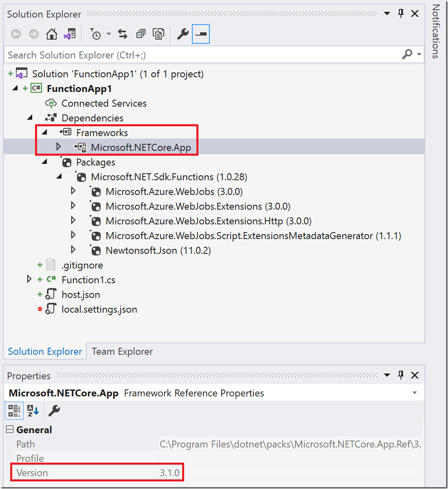Select Solution 'FunctionApp1' root node
Screen dimensions: 448x489
tap(118, 74)
